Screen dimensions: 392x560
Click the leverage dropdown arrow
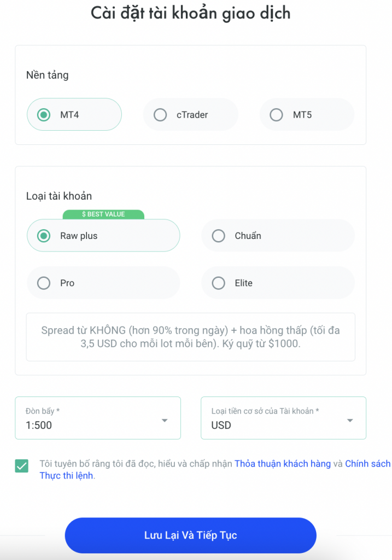point(165,421)
